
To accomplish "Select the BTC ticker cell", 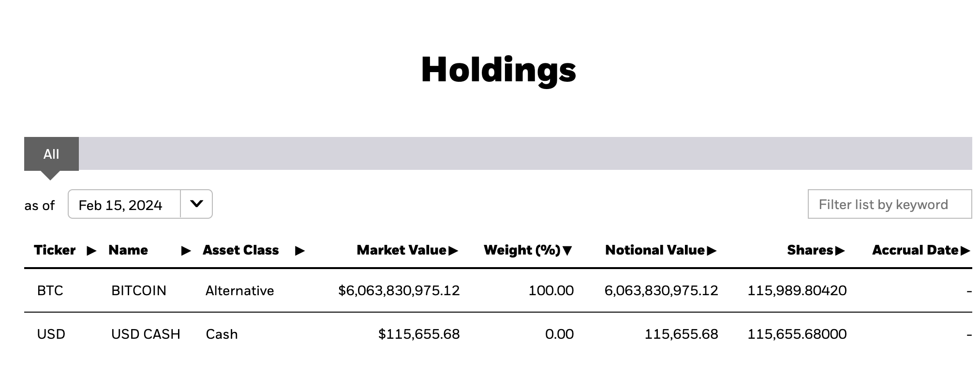I will (50, 291).
